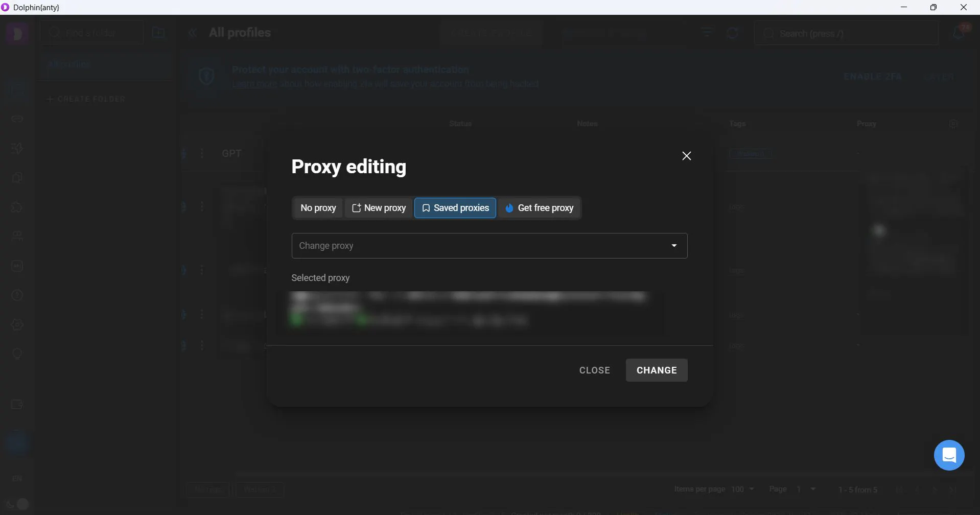
Task: Click the Find a folder field
Action: (92, 33)
